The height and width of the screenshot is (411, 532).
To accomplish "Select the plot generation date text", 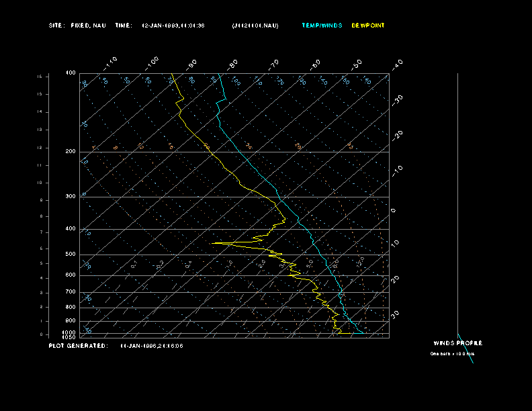I will [x=152, y=346].
